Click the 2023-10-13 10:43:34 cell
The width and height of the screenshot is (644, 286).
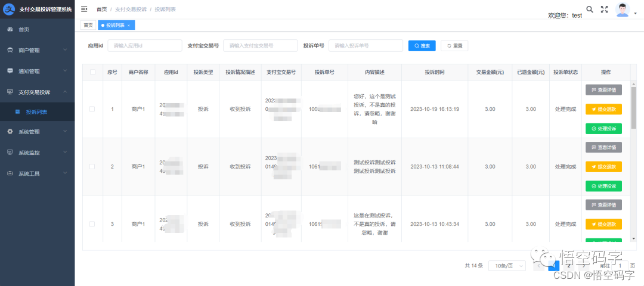[435, 224]
